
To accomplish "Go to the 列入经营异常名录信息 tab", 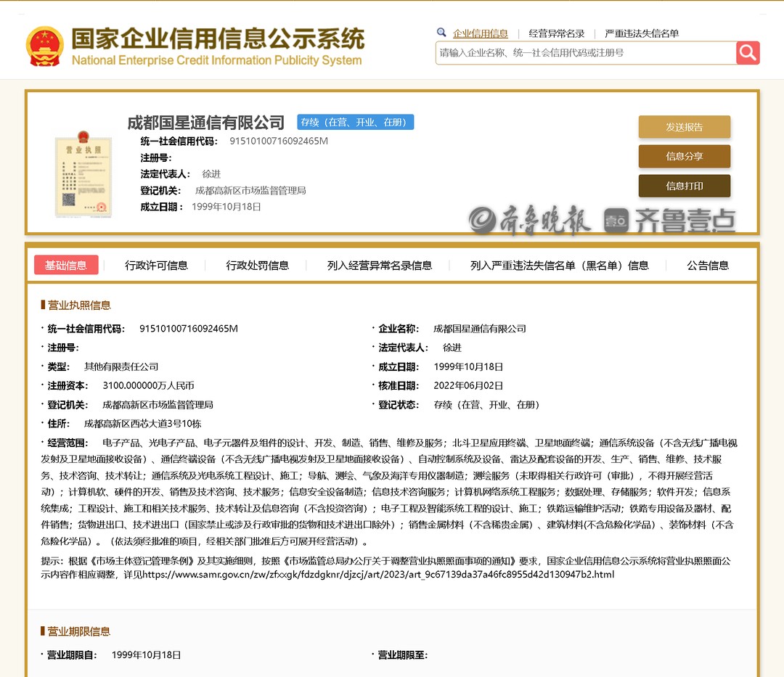I will [x=379, y=266].
